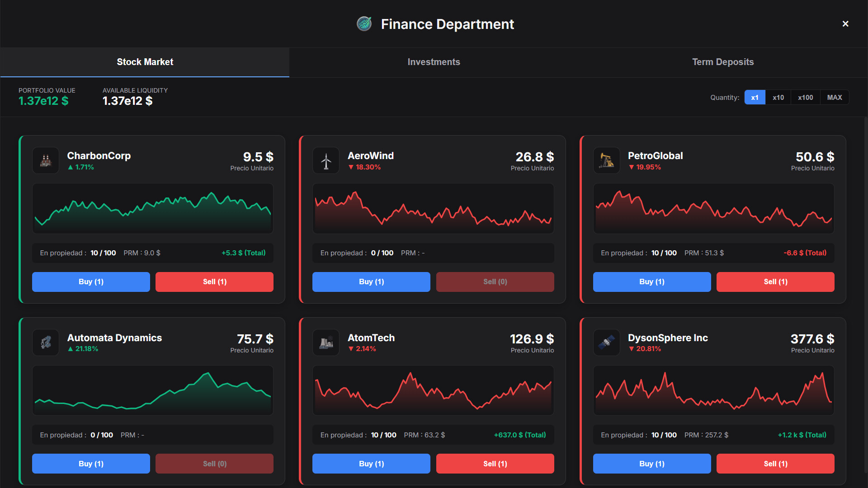Open the Investments tab

pyautogui.click(x=434, y=62)
